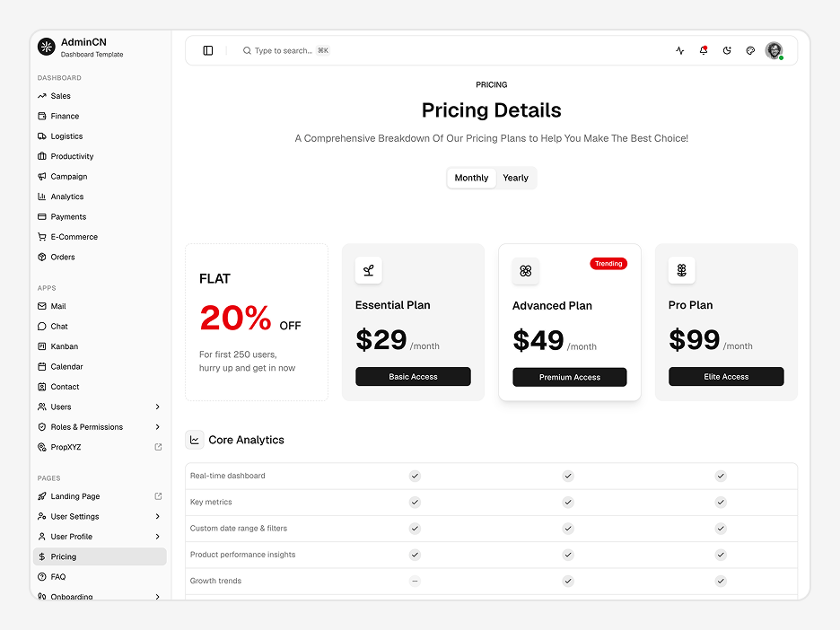
Task: Expand Roles & Permissions chevron
Action: click(x=158, y=427)
